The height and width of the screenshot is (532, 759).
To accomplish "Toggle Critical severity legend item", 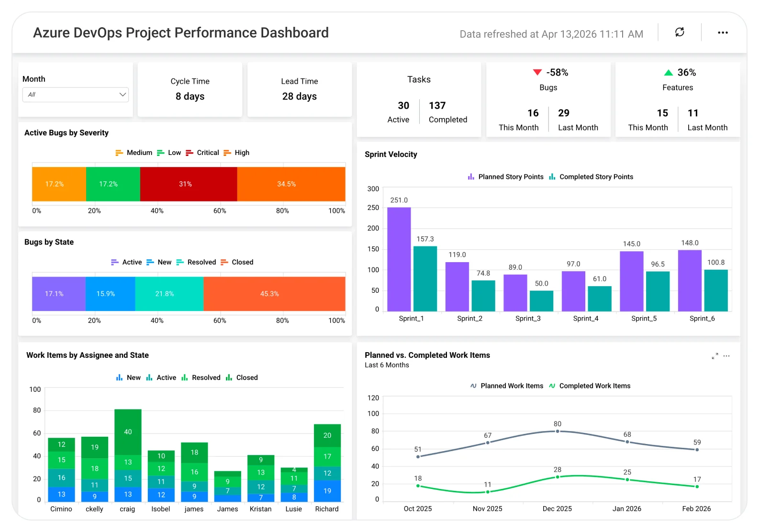I will [x=202, y=153].
